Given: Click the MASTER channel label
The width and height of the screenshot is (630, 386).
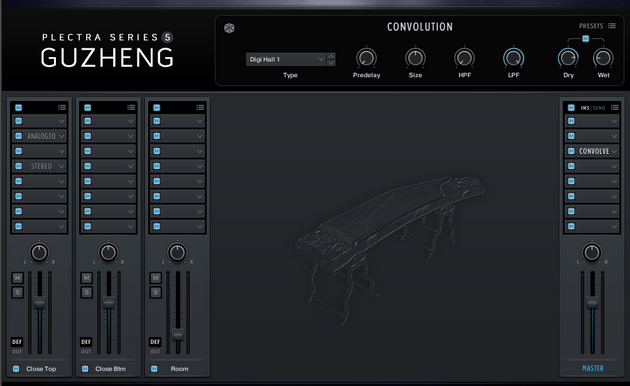Looking at the screenshot, I should (593, 368).
